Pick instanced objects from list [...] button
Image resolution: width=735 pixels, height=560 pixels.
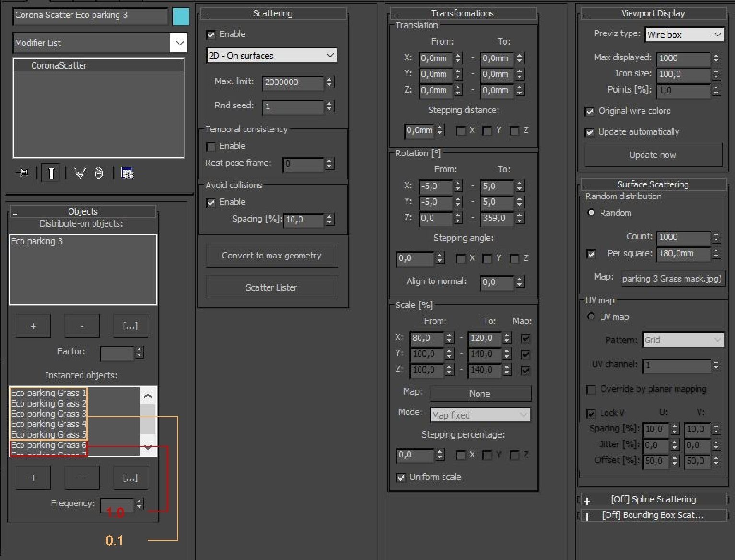(130, 478)
